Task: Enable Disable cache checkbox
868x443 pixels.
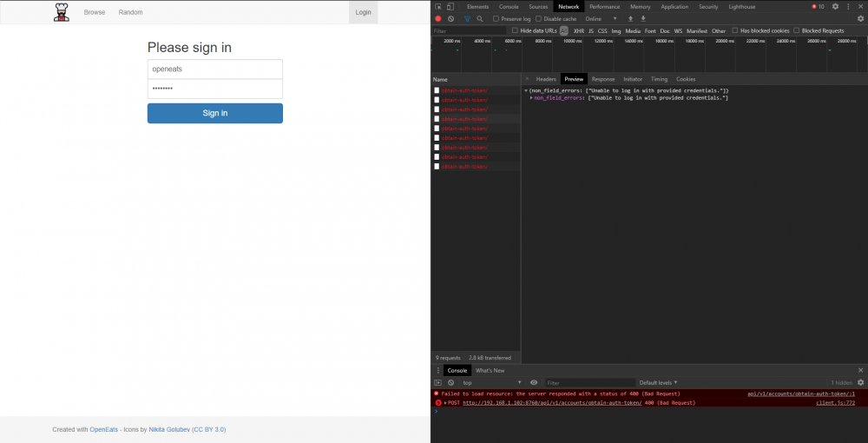Action: pos(539,19)
